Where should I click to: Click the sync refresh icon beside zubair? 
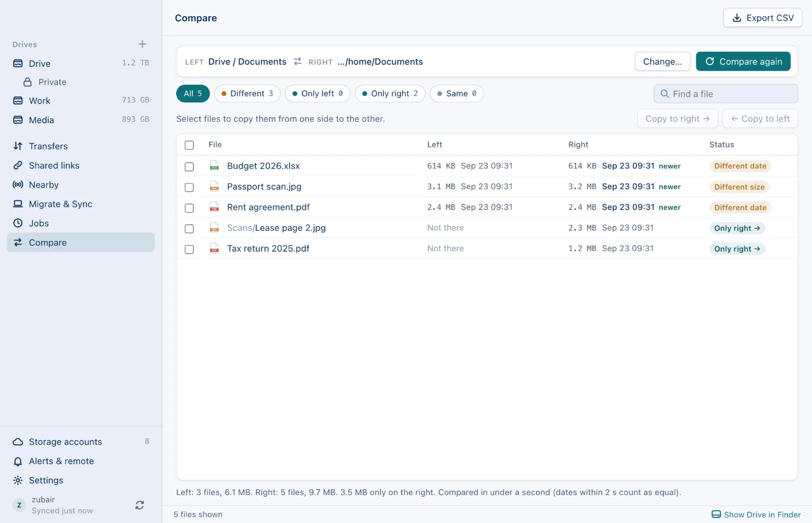[140, 505]
